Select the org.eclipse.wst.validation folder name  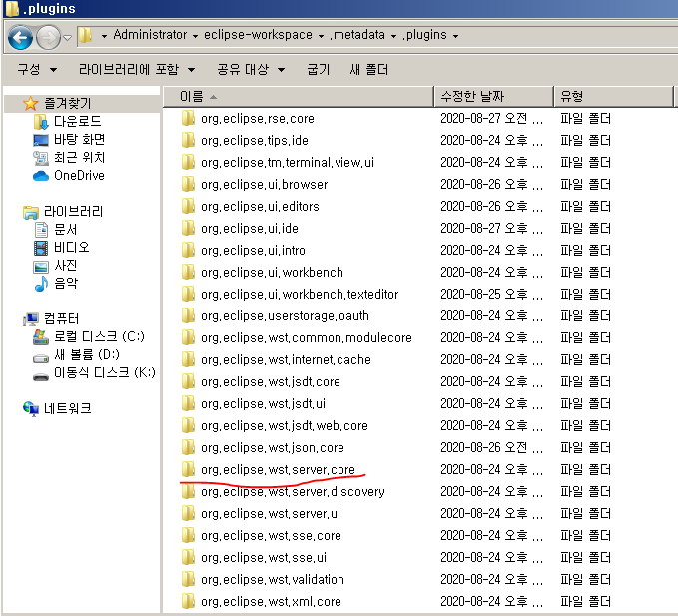[x=273, y=580]
